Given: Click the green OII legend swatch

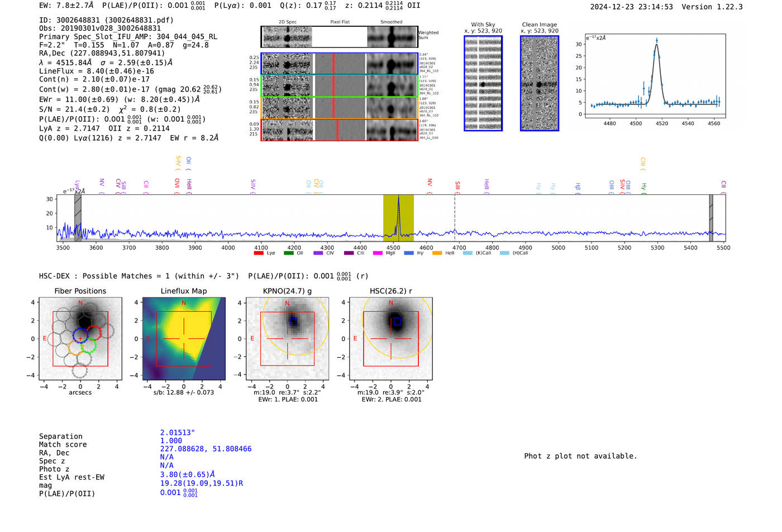Looking at the screenshot, I should pos(288,253).
